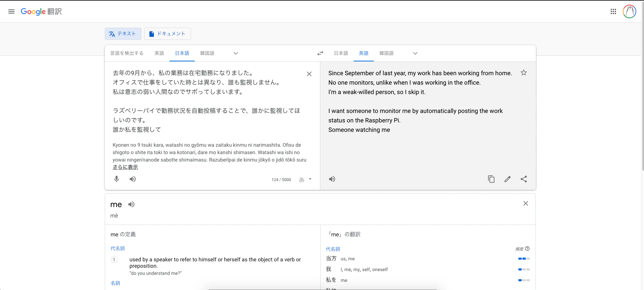Set target language to 韓国語
Image resolution: width=644 pixels, height=290 pixels.
386,53
